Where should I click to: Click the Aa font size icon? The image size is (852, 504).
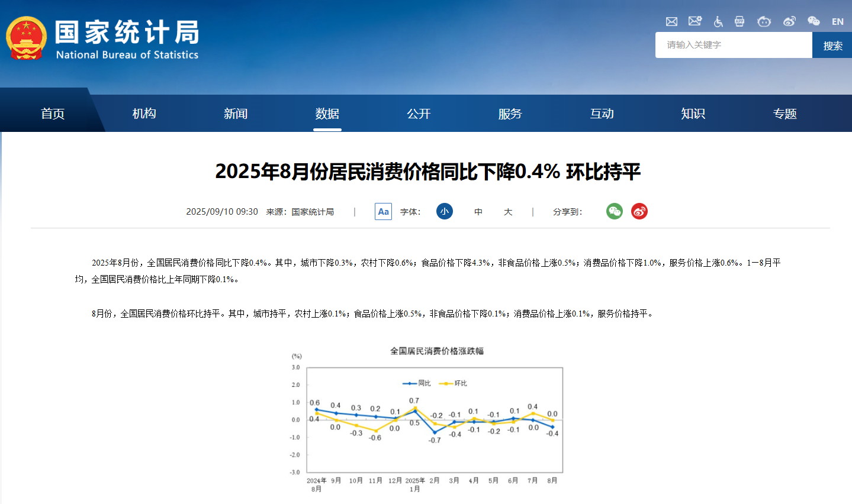[x=383, y=211]
